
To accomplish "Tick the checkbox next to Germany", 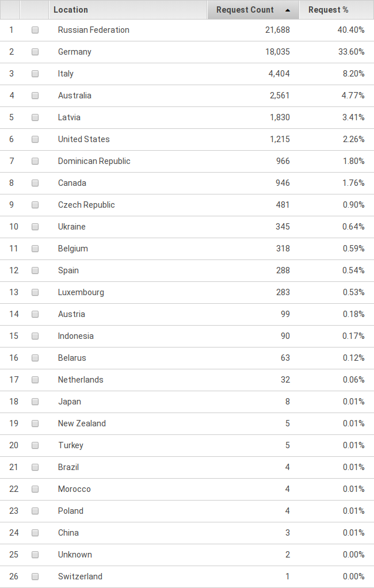I will tap(35, 52).
